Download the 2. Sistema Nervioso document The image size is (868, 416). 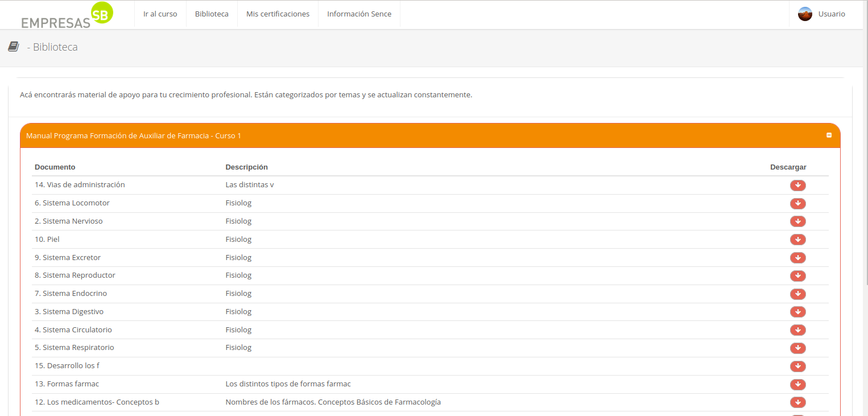(797, 221)
